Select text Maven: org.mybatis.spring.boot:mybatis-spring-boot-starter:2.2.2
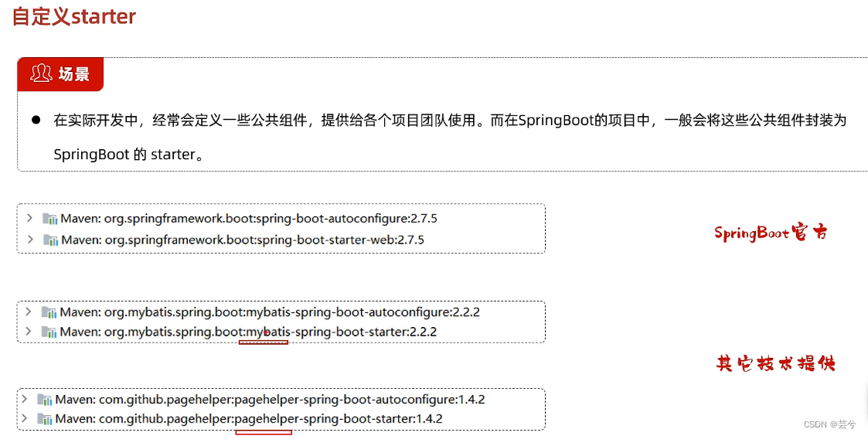Image resolution: width=868 pixels, height=436 pixels. 248,332
